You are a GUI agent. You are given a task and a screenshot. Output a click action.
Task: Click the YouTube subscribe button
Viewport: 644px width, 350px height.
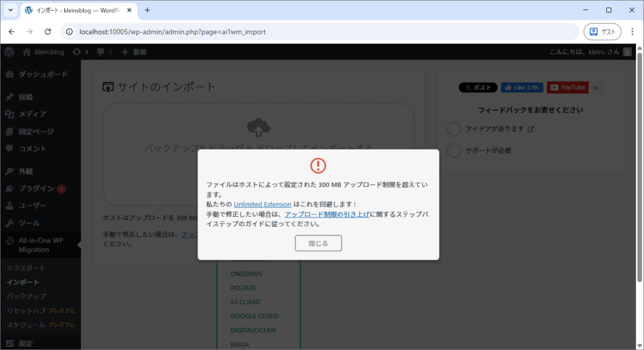(x=567, y=87)
